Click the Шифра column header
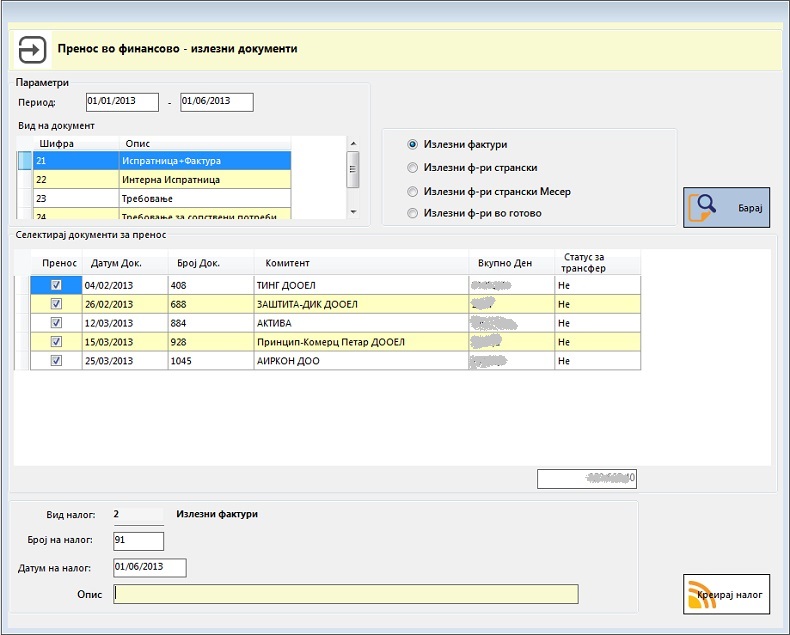 pos(76,144)
